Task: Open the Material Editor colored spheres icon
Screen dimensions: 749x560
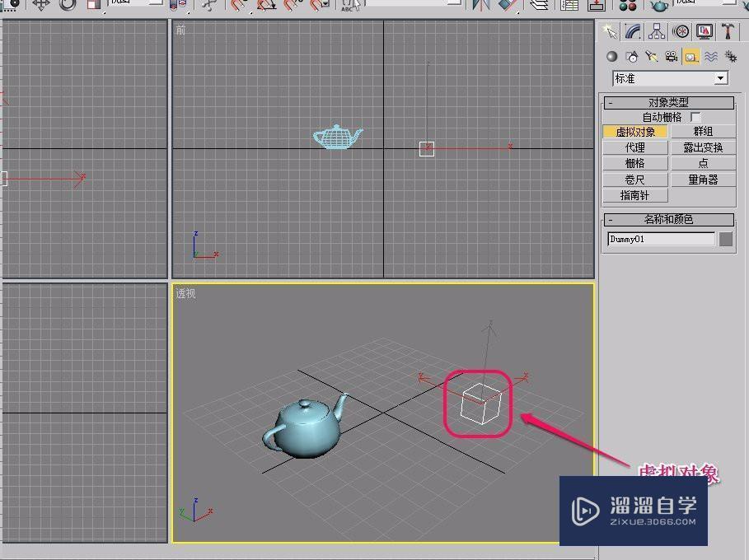Action: (x=628, y=5)
